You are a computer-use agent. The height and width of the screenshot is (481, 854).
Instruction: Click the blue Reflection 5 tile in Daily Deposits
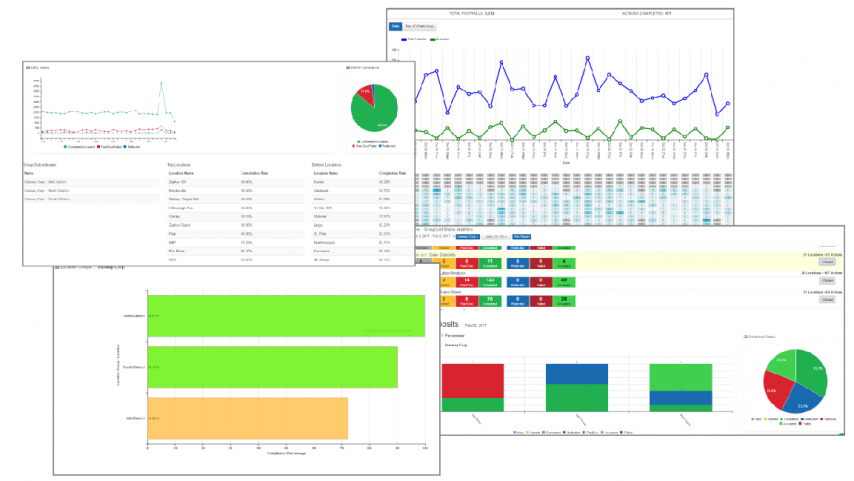(x=517, y=263)
